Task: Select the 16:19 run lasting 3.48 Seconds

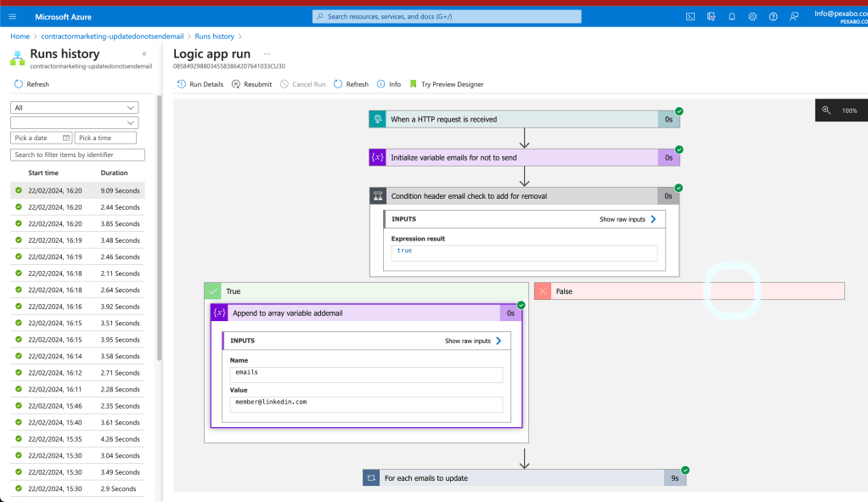Action: (77, 240)
